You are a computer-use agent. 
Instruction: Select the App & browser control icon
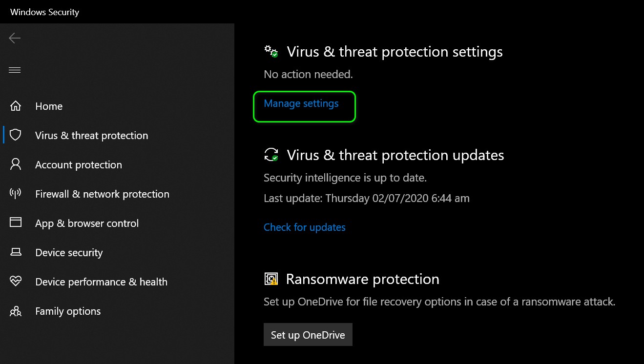[x=15, y=223]
